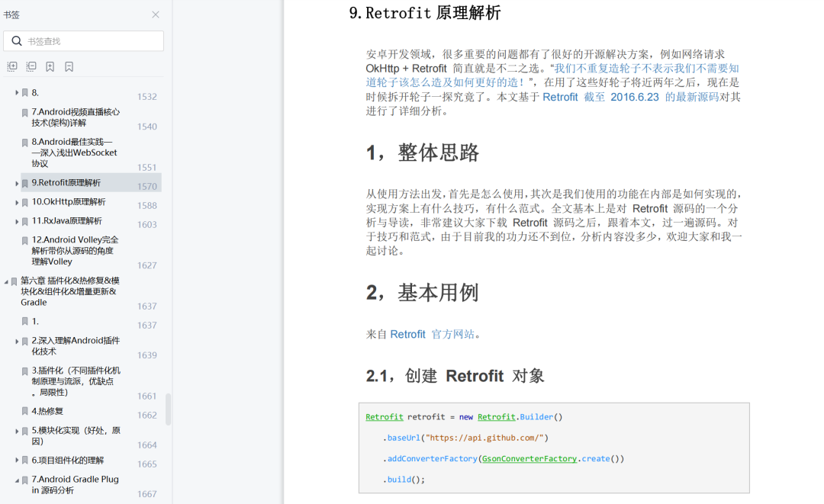
Task: Click bookmark icon beside 5.模块化实现
Action: (x=24, y=431)
